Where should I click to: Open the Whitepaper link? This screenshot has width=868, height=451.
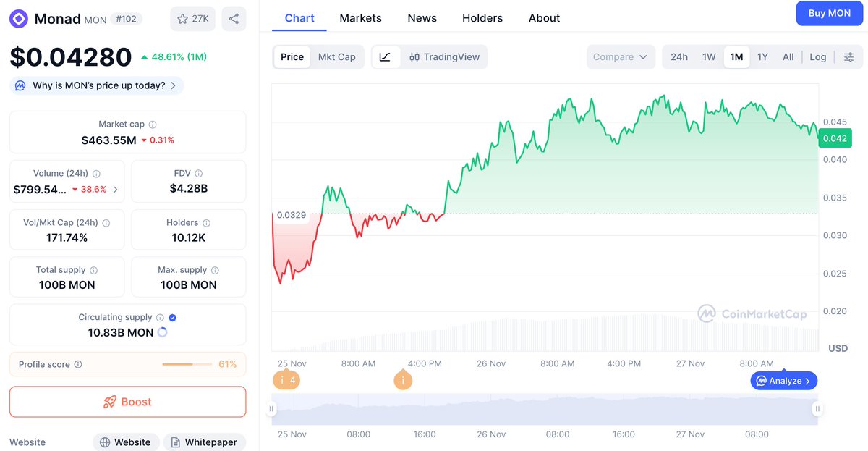[205, 442]
